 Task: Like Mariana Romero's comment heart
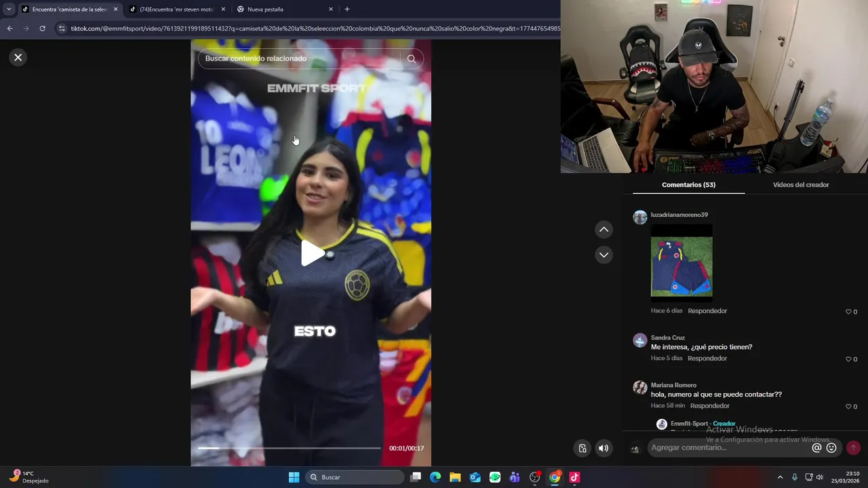pos(848,407)
